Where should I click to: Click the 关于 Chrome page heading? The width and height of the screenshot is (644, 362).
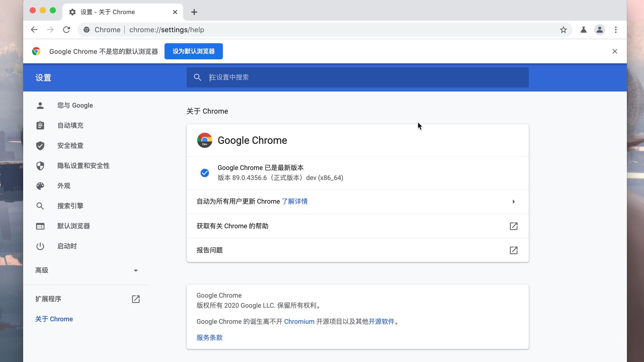point(207,111)
